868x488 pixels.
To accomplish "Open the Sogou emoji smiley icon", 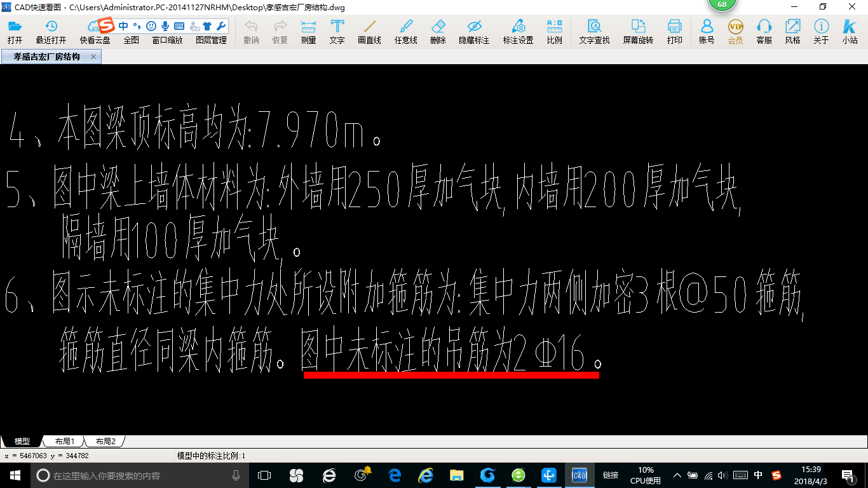I will pyautogui.click(x=151, y=26).
